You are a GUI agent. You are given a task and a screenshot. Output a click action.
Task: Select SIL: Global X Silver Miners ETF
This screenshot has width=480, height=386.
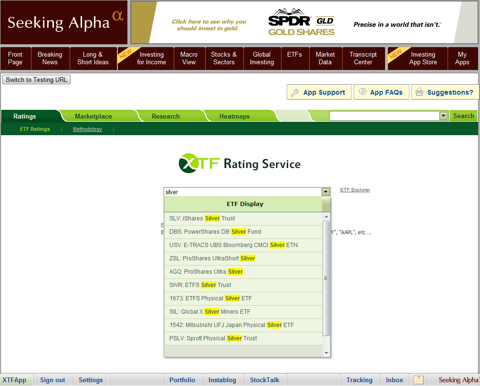pyautogui.click(x=243, y=312)
